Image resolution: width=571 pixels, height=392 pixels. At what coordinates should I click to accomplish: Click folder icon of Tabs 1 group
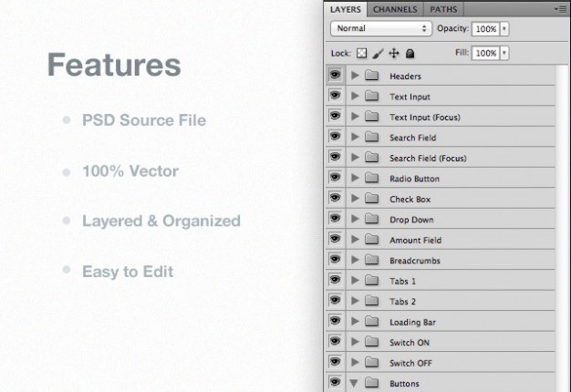click(x=372, y=280)
